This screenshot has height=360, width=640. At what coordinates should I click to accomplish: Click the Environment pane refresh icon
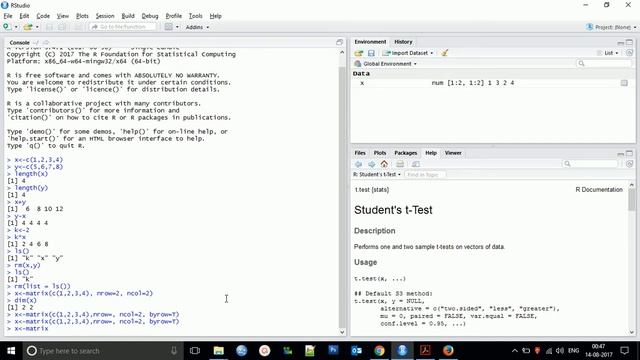point(629,53)
